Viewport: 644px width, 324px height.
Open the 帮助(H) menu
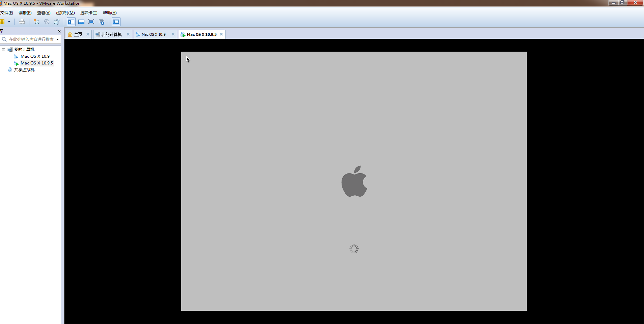click(x=110, y=13)
